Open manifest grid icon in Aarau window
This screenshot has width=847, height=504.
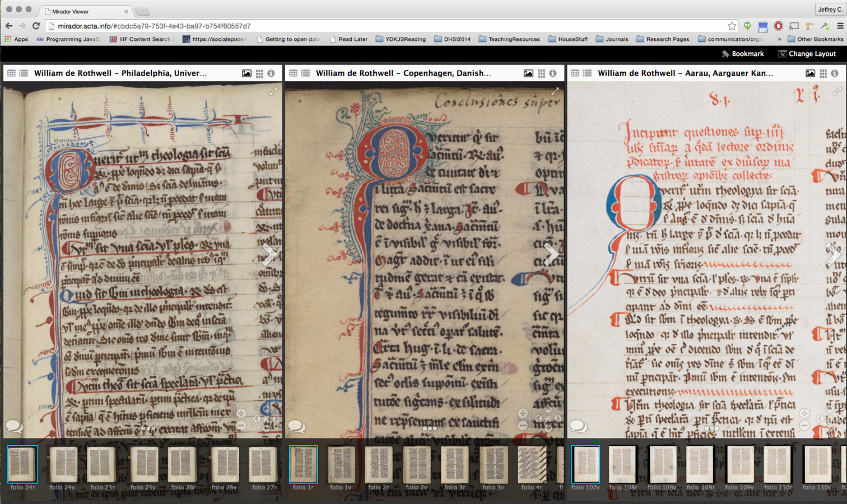click(575, 73)
